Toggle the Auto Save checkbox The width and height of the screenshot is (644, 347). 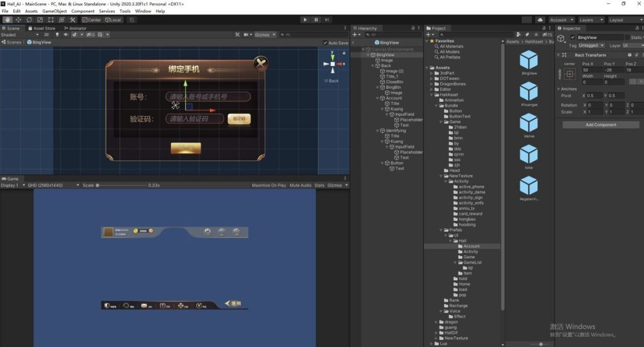(x=325, y=43)
